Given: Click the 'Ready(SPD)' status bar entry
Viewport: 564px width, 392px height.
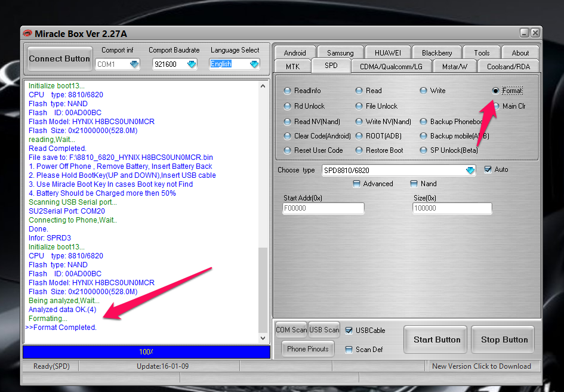Looking at the screenshot, I should (x=51, y=366).
